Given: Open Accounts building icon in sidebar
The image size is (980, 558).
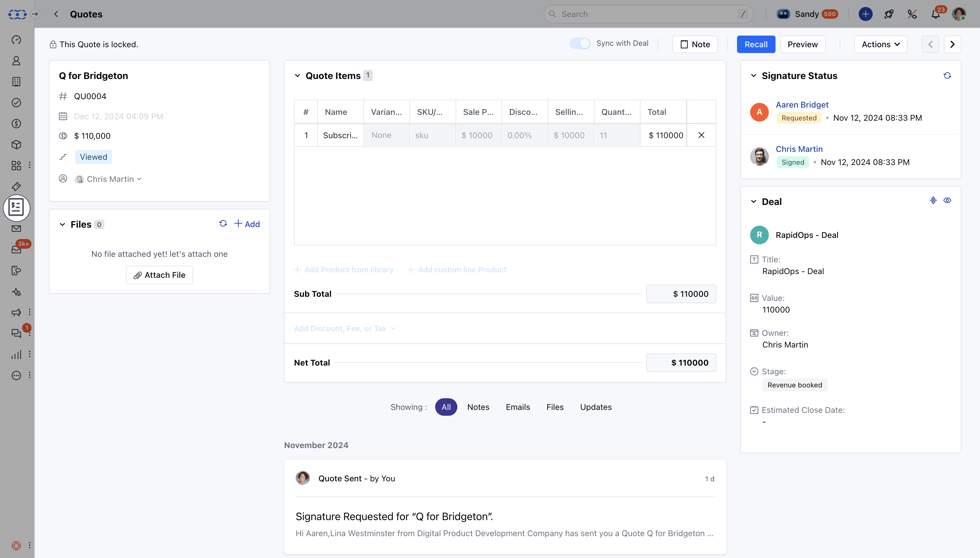Looking at the screenshot, I should coord(16,82).
